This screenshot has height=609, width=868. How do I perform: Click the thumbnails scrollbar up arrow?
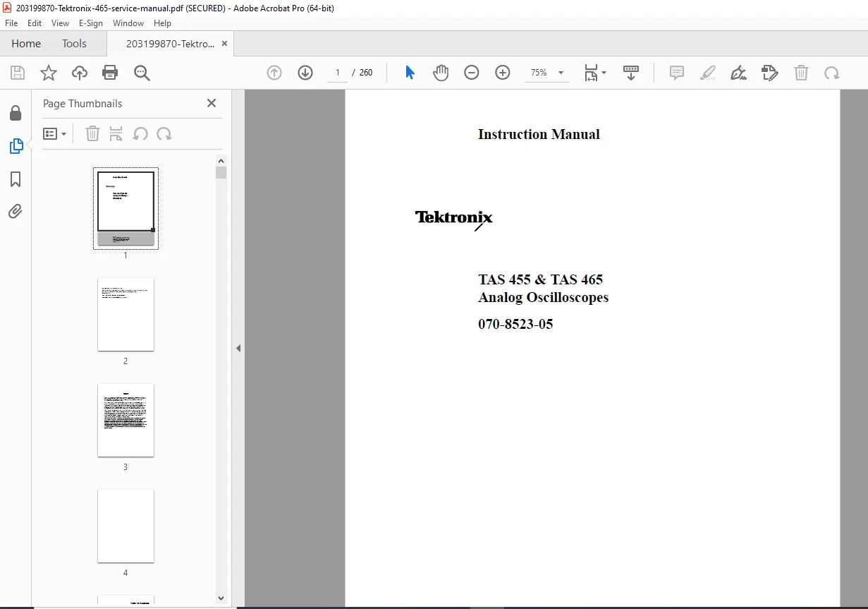[x=221, y=160]
